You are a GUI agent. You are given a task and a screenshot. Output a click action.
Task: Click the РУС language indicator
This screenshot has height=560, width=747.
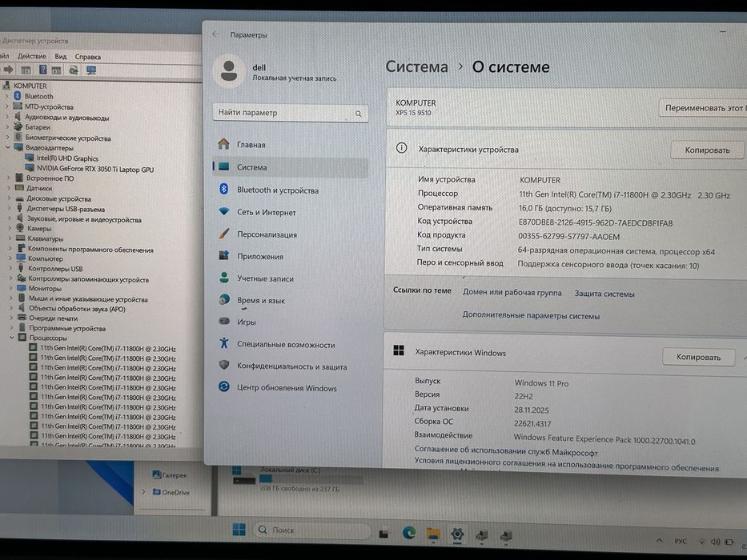coord(681,541)
